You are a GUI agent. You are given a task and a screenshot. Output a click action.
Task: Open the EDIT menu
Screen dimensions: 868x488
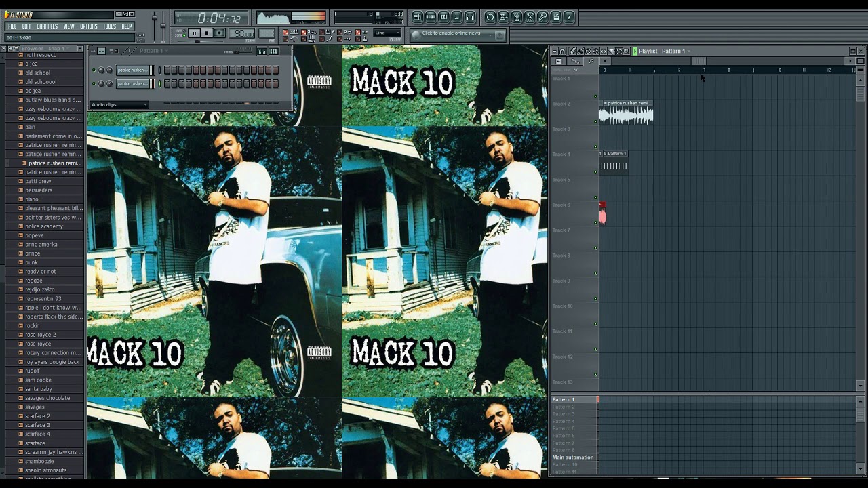(26, 26)
